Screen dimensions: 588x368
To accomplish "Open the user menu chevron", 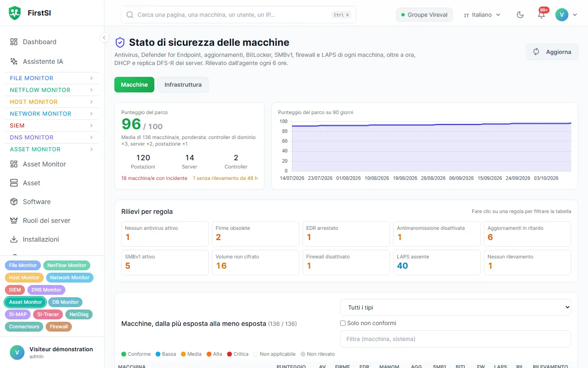I will click(x=575, y=15).
